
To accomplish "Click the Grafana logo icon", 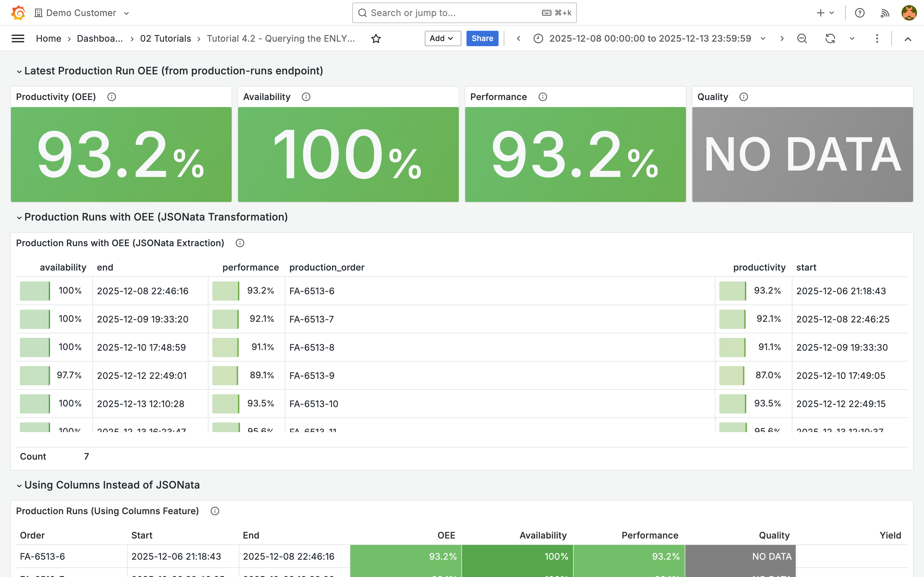I will tap(18, 13).
